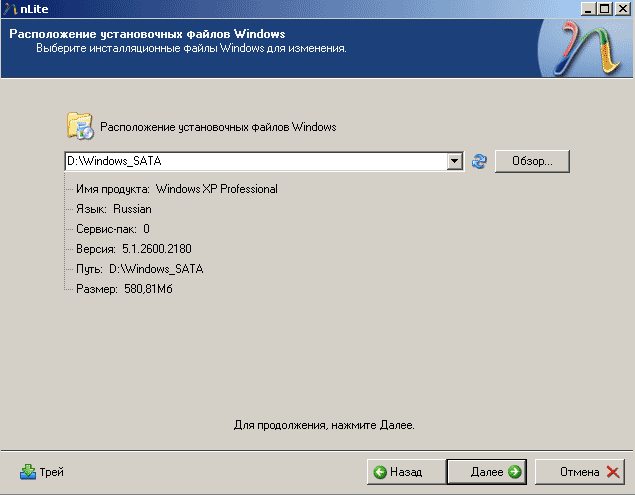Select the Язык: Russian tree entry

pyautogui.click(x=114, y=209)
